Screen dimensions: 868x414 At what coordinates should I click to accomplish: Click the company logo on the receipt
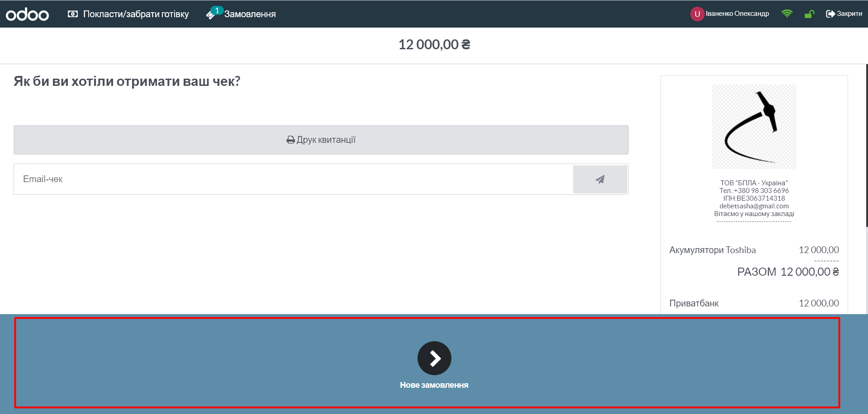pyautogui.click(x=754, y=127)
